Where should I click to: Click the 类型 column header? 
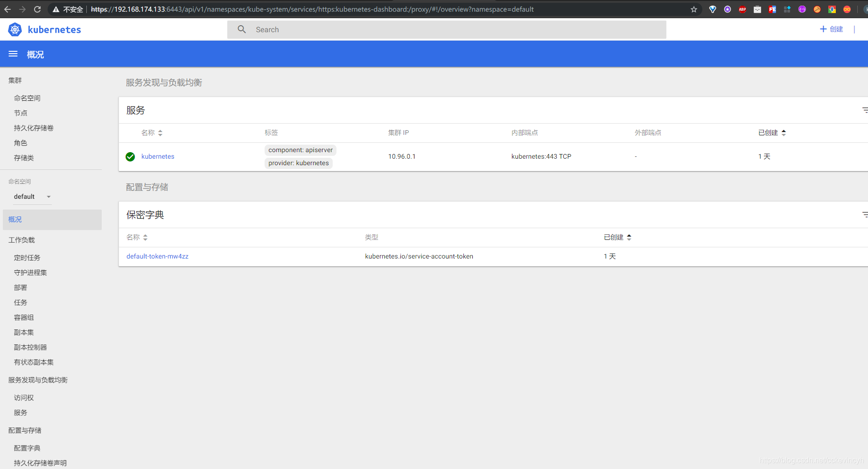click(371, 238)
